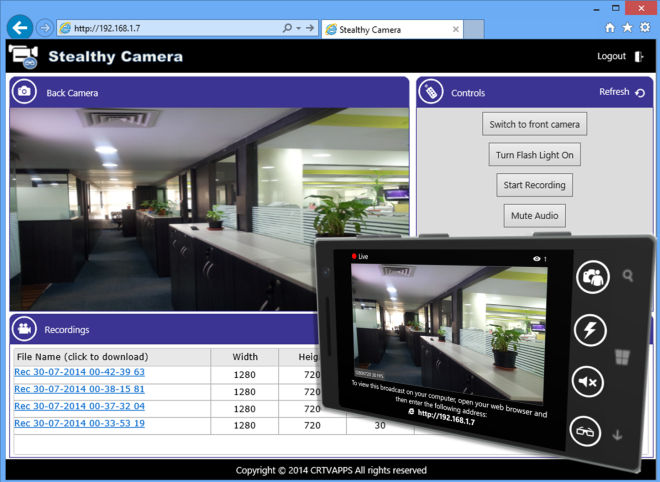Click the Logout link
This screenshot has width=660, height=482.
tap(611, 56)
